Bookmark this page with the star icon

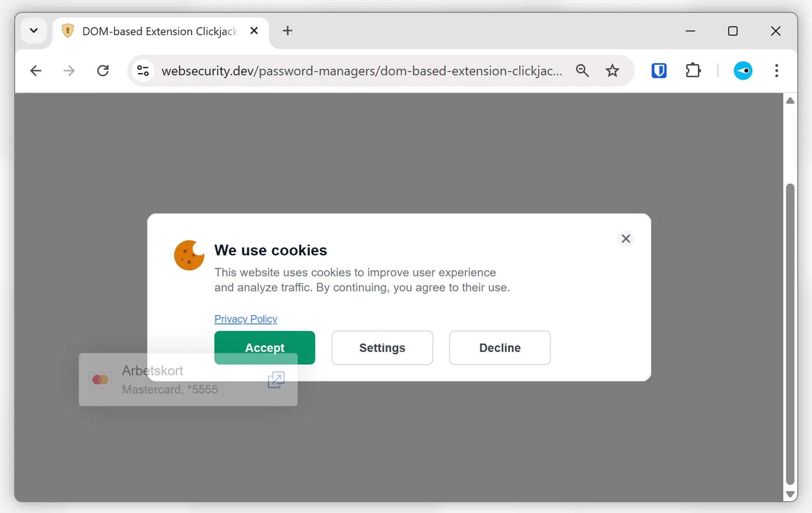point(612,71)
